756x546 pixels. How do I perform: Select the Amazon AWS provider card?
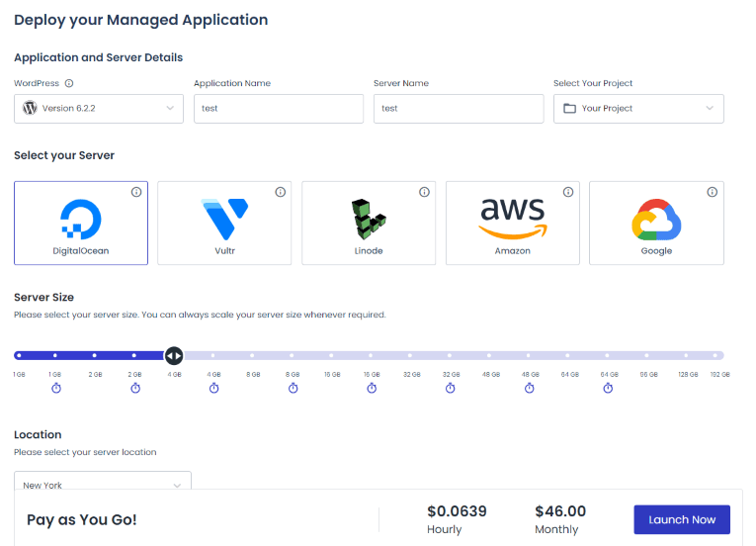click(513, 223)
